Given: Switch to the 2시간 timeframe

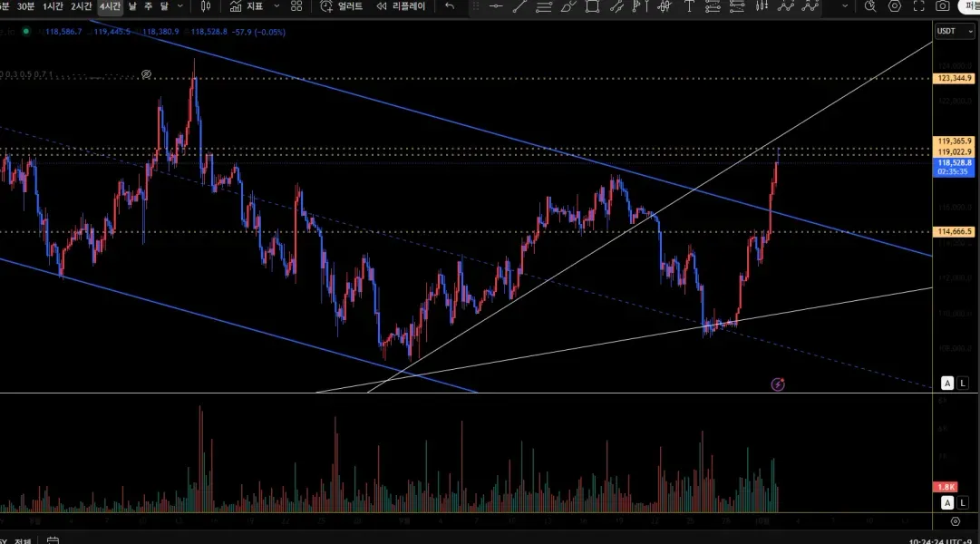Looking at the screenshot, I should click(x=82, y=6).
